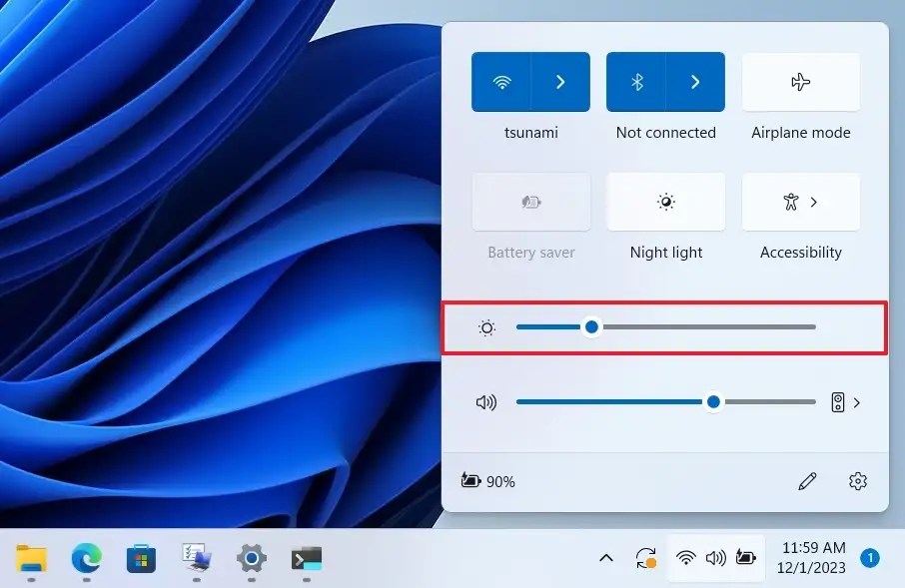The height and width of the screenshot is (588, 905).
Task: Open Bluetooth devices list
Action: point(695,81)
